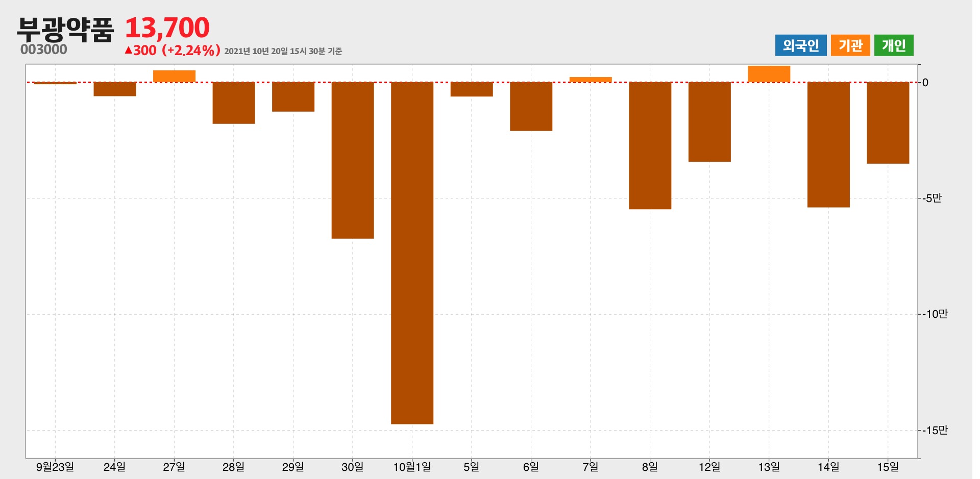Click the tallest bar for 10월1일

coord(412,253)
